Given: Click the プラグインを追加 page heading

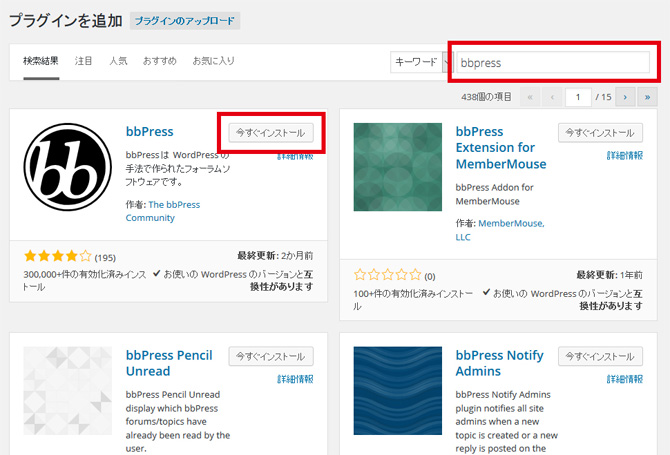Looking at the screenshot, I should pyautogui.click(x=66, y=21).
